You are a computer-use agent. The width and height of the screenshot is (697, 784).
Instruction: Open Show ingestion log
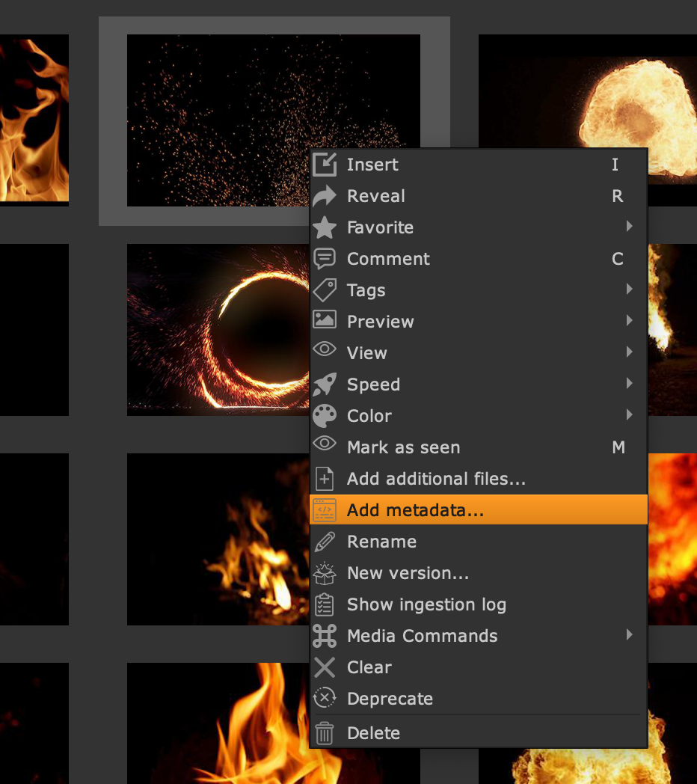click(x=426, y=604)
